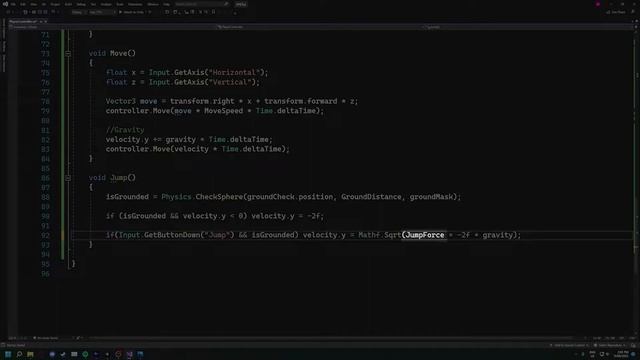This screenshot has width=640, height=360.
Task: Open the Tools menu
Action: coord(120,4)
